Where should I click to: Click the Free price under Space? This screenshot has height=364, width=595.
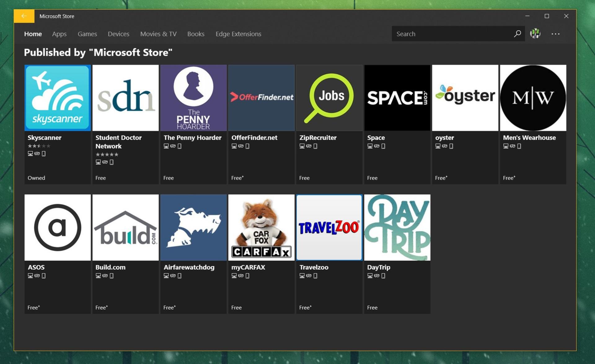tap(372, 178)
